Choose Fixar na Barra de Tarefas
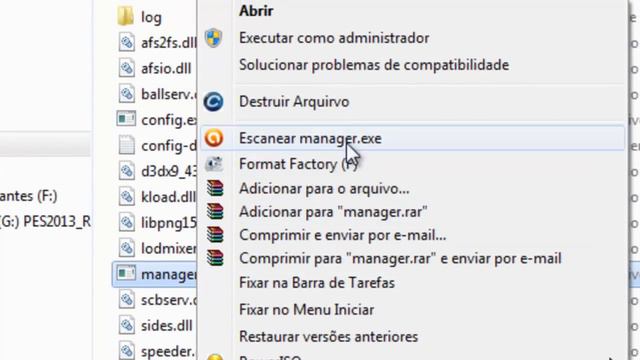 317,283
